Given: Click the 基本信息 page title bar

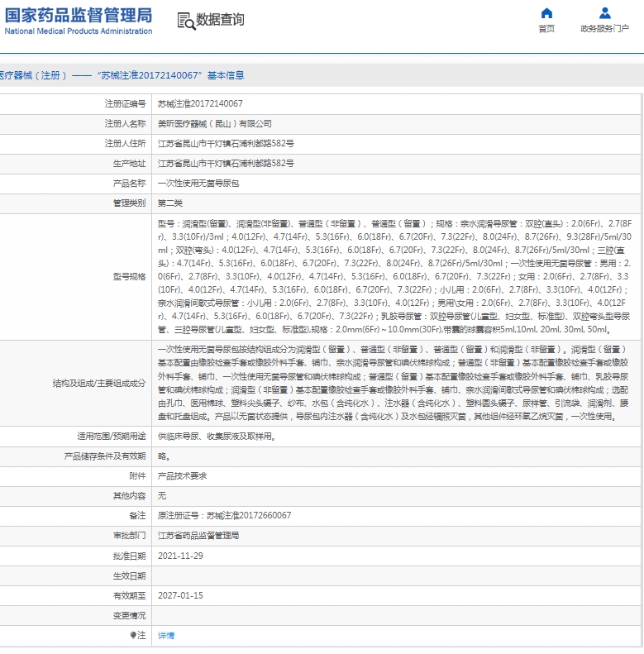Looking at the screenshot, I should 322,75.
